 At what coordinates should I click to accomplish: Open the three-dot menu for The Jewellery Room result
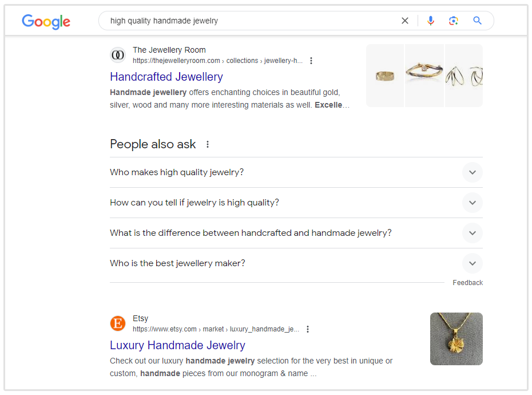point(311,61)
